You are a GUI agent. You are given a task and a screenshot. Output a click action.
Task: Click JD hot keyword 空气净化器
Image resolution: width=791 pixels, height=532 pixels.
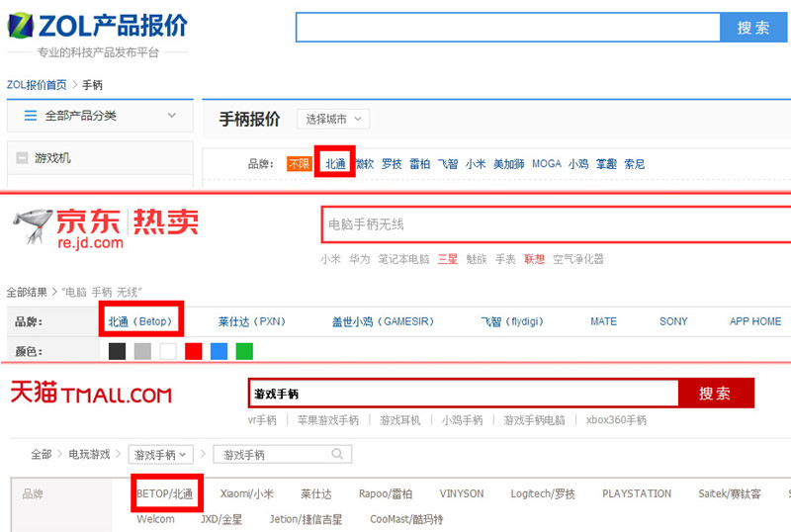(x=578, y=259)
